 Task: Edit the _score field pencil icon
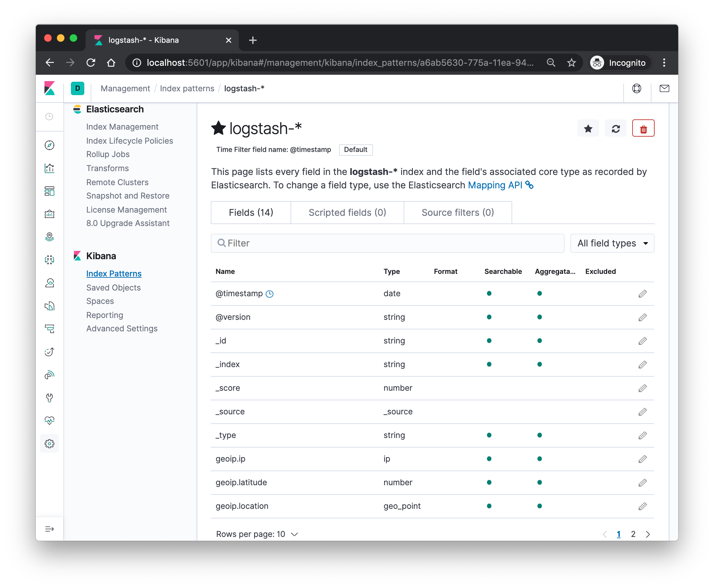(642, 388)
